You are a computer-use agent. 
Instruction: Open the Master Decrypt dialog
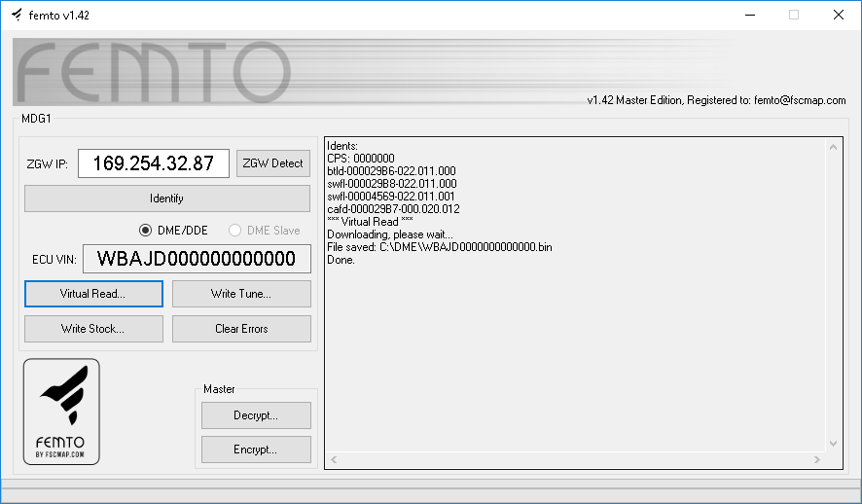pos(256,415)
